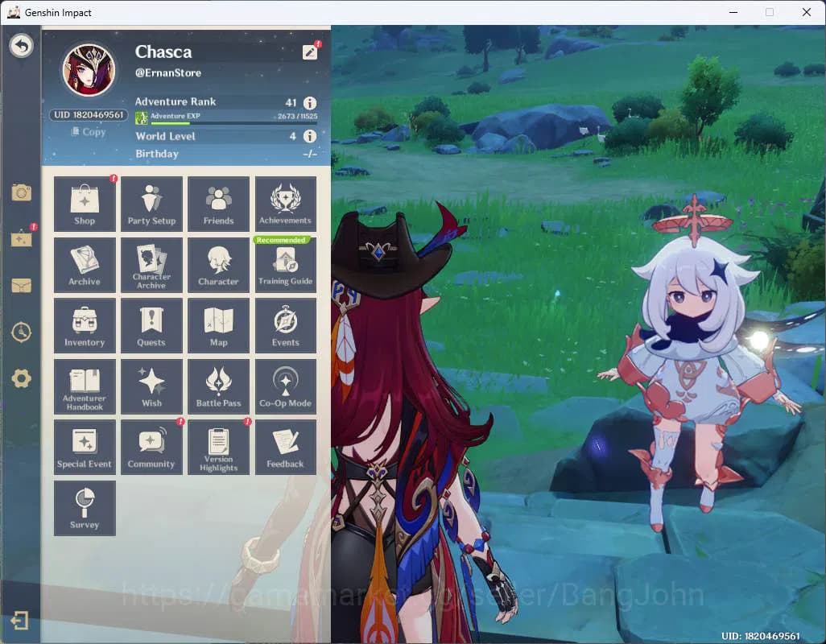
Task: Enter Co-Op Mode
Action: click(286, 386)
